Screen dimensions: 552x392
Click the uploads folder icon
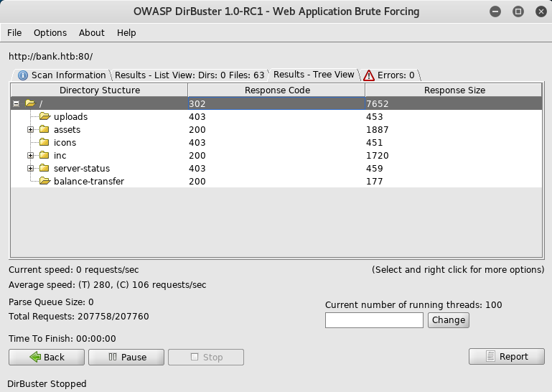(45, 116)
